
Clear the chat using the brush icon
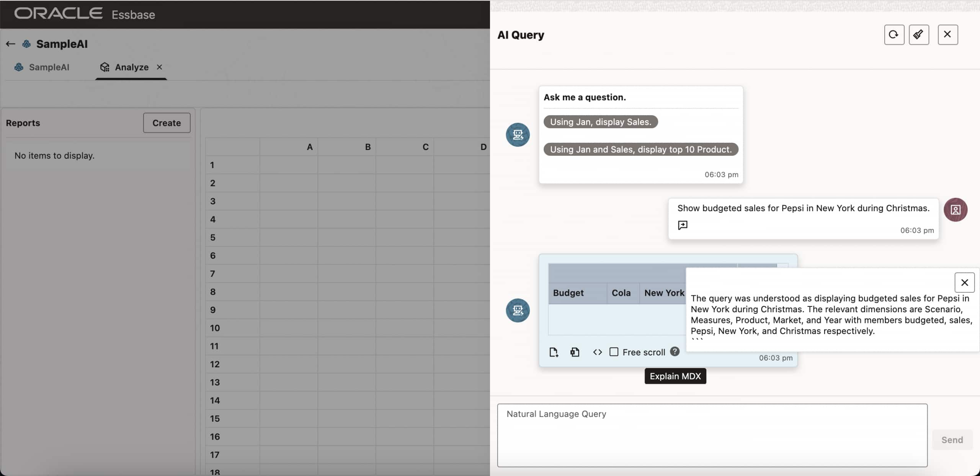point(919,34)
